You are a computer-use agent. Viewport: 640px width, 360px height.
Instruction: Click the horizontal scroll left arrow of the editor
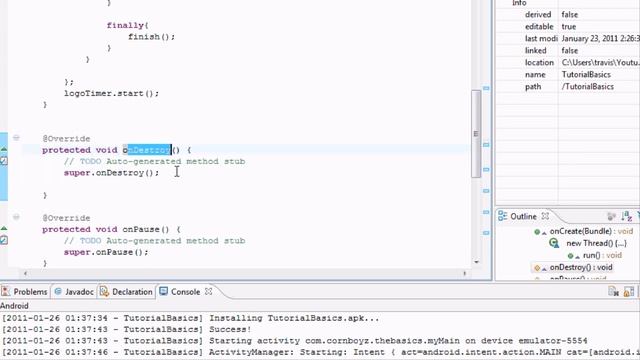point(25,273)
